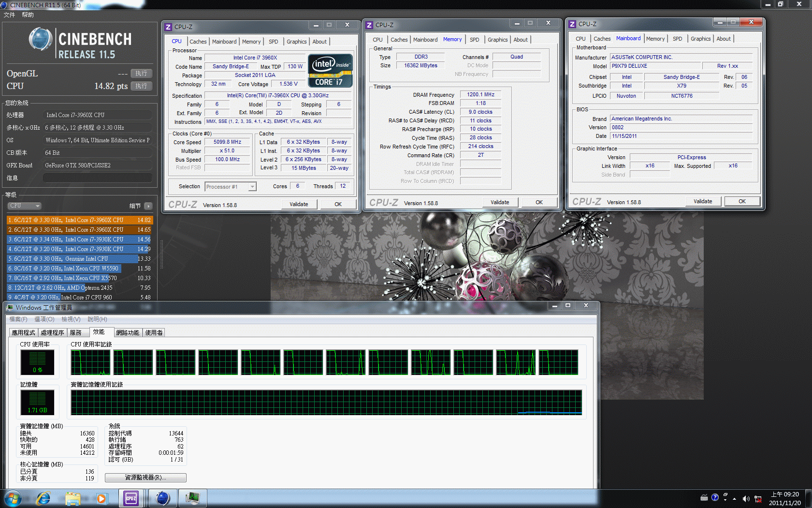Click OK in CPU-Z Memory window
This screenshot has height=508, width=812.
point(539,202)
